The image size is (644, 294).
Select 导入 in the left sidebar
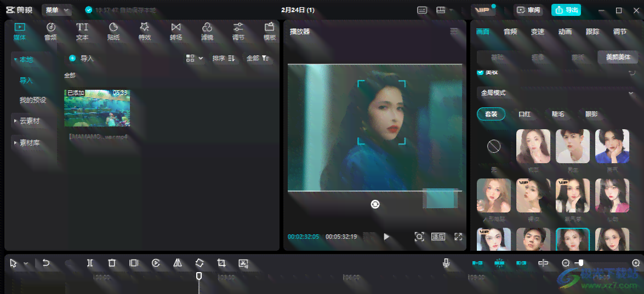point(26,80)
